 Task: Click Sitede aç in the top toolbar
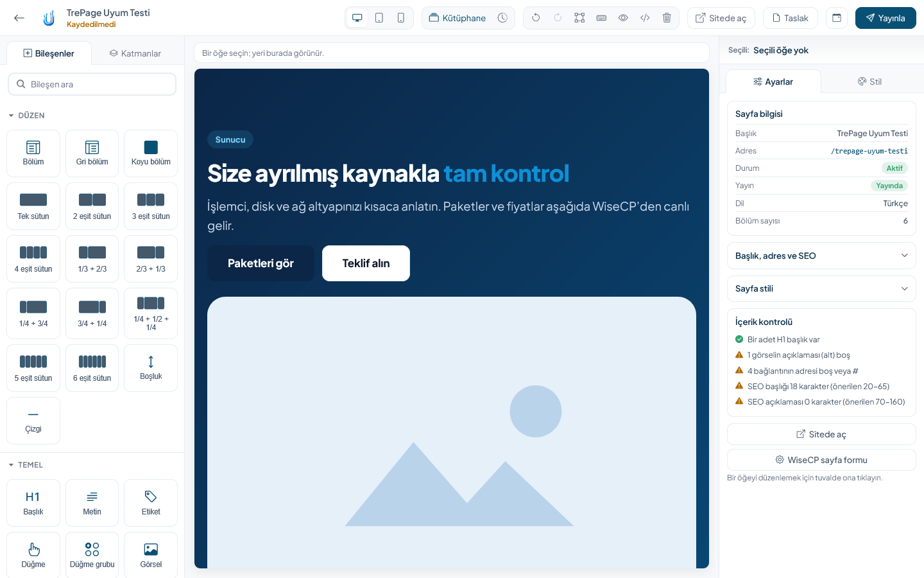721,18
